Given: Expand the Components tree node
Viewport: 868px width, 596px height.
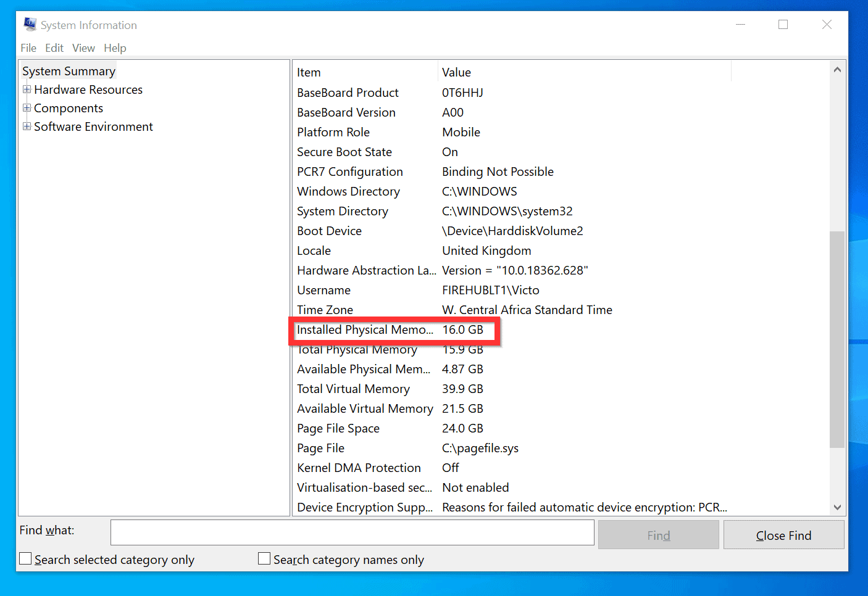Looking at the screenshot, I should (x=27, y=108).
